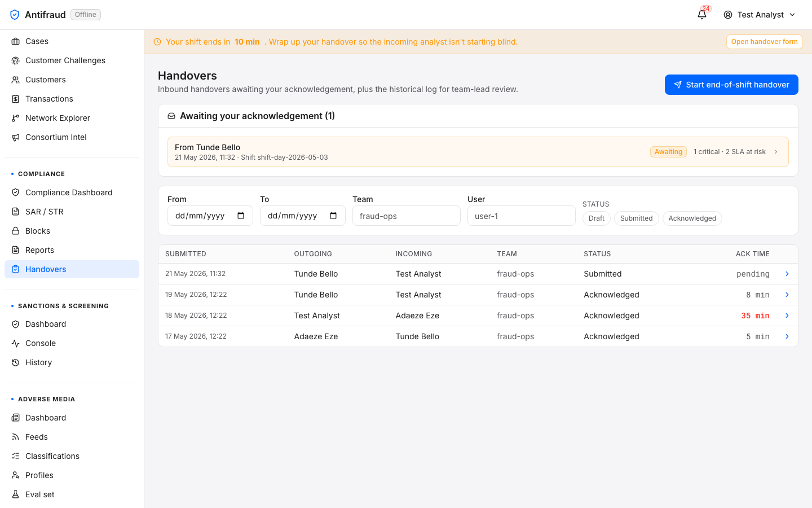The height and width of the screenshot is (508, 812).
Task: Click the Classifications list icon
Action: [16, 456]
